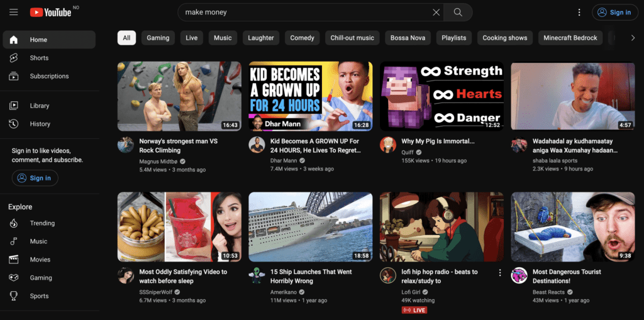Viewport: 644px width, 320px height.
Task: Click the red LIVE badge
Action: click(414, 310)
